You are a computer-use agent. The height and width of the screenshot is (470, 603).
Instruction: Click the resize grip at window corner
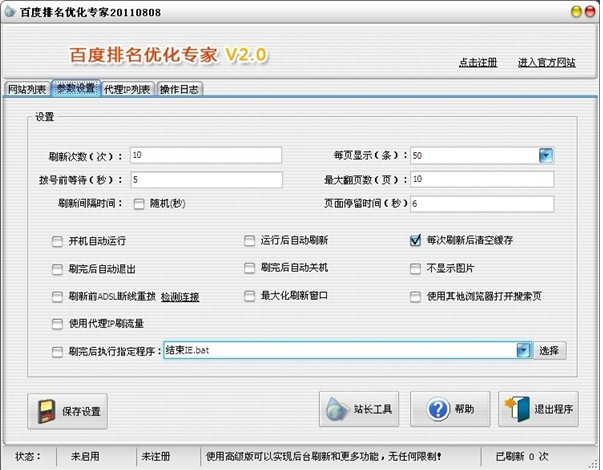tap(593, 463)
